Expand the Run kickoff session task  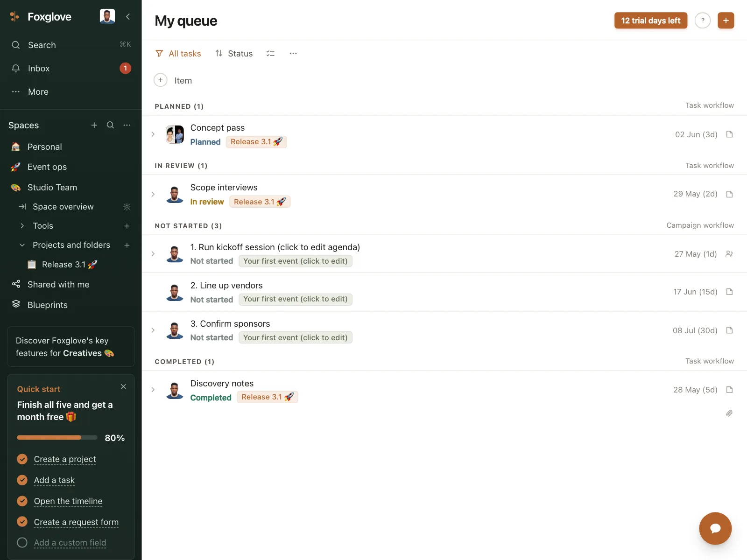(x=153, y=254)
